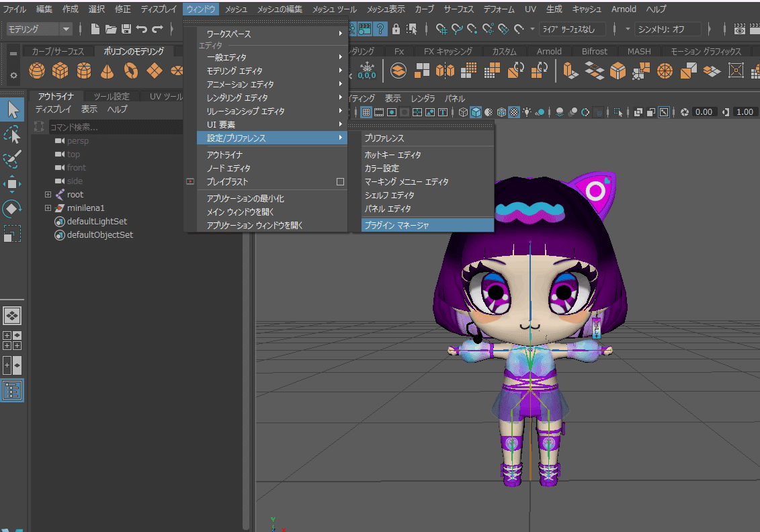Toggle the lock selection padlock icon
Image resolution: width=760 pixels, height=532 pixels.
click(x=396, y=29)
